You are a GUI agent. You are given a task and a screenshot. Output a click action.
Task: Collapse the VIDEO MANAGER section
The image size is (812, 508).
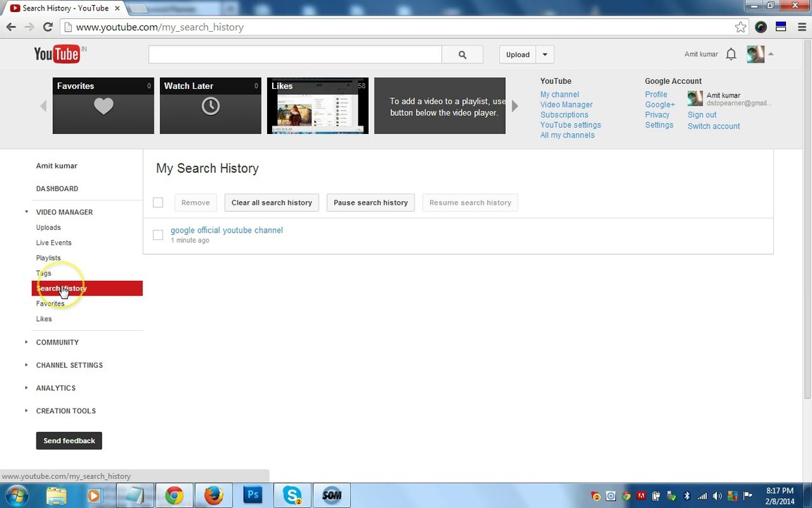point(26,212)
